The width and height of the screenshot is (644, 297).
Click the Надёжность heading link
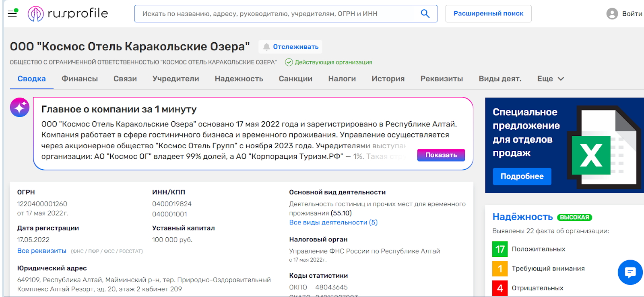pyautogui.click(x=522, y=217)
